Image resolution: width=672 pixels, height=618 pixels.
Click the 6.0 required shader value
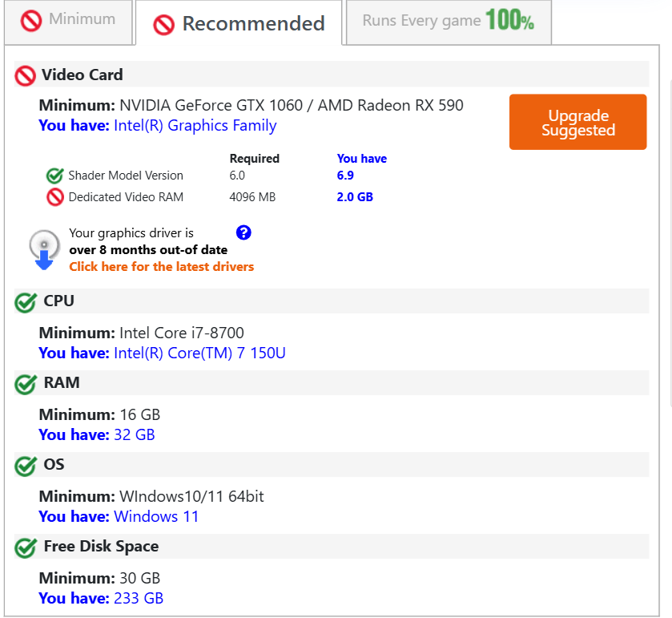coord(237,176)
